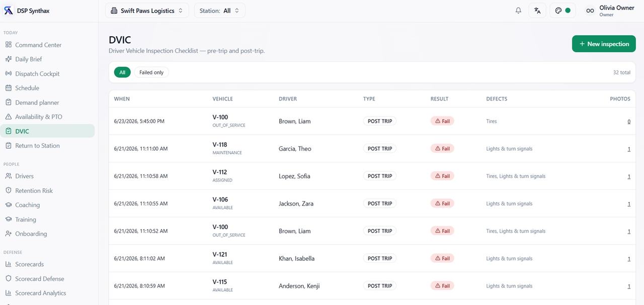Open the Olivia Owner user avatar

point(590,11)
